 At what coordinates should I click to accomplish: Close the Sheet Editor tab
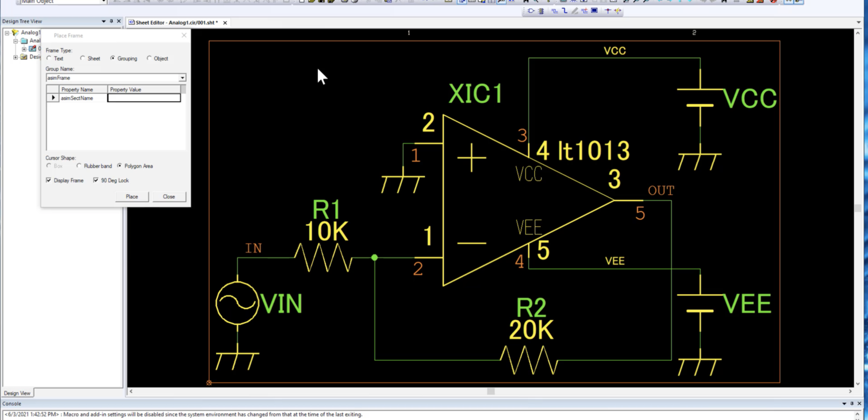[225, 23]
